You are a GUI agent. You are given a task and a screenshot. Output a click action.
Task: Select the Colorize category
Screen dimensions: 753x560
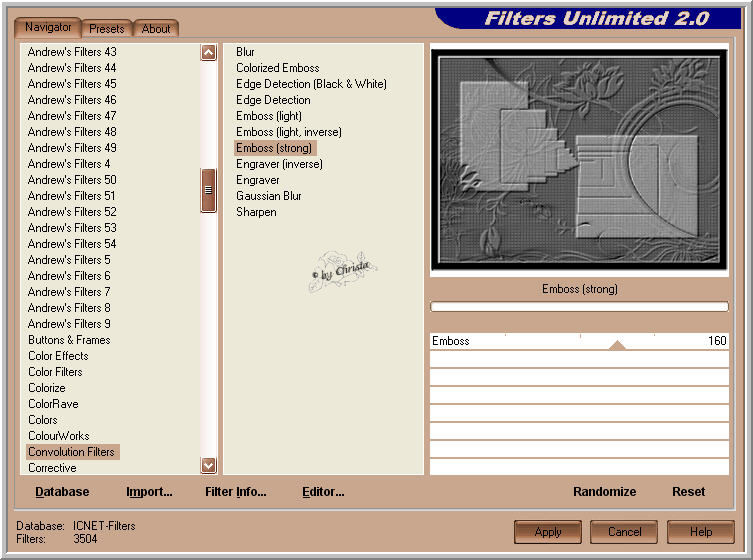pos(47,388)
